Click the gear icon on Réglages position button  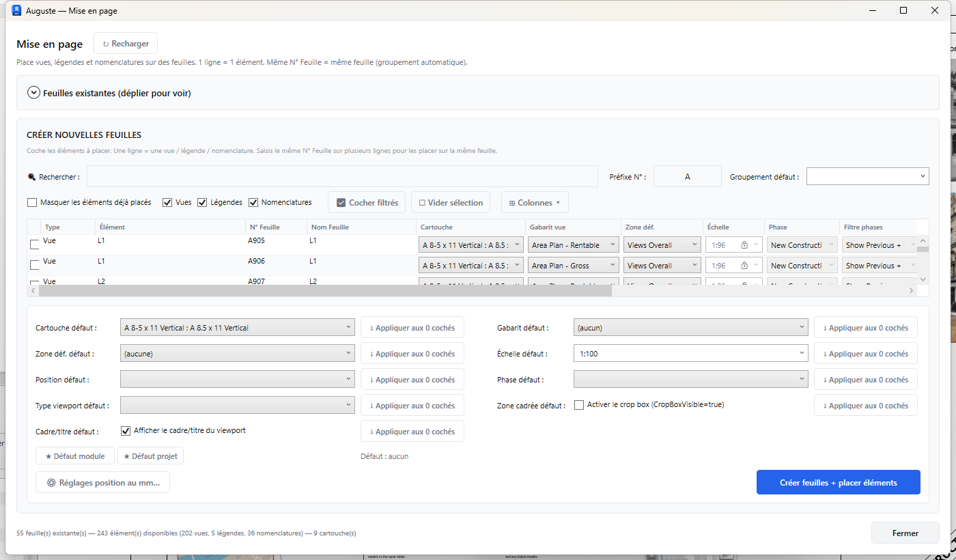(51, 483)
